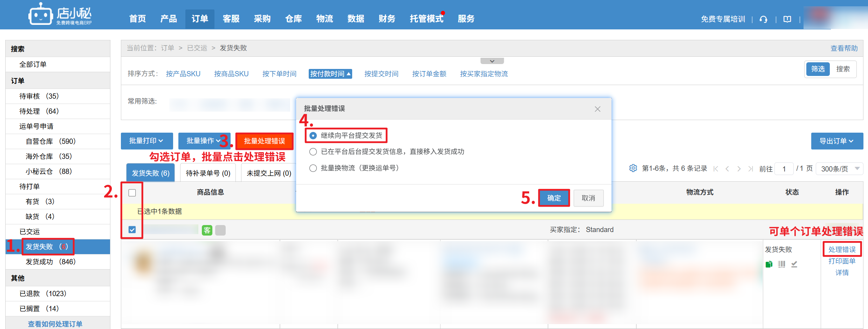868x329 pixels.
Task: Expand the 批量打印 dropdown
Action: point(146,141)
